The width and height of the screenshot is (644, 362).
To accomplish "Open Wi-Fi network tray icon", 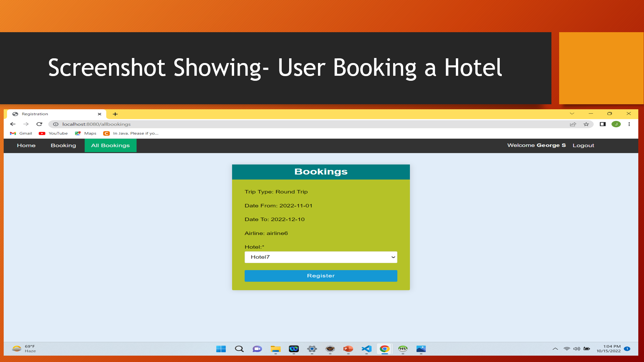I will [x=567, y=349].
